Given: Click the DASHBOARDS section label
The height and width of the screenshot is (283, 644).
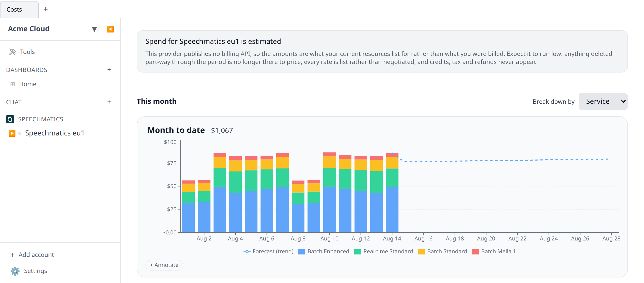Looking at the screenshot, I should [27, 70].
